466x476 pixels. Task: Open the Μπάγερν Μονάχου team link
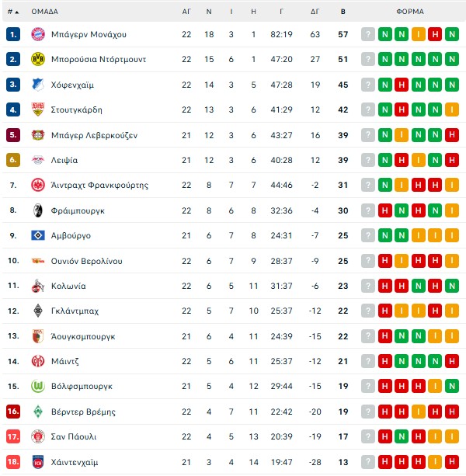(89, 34)
